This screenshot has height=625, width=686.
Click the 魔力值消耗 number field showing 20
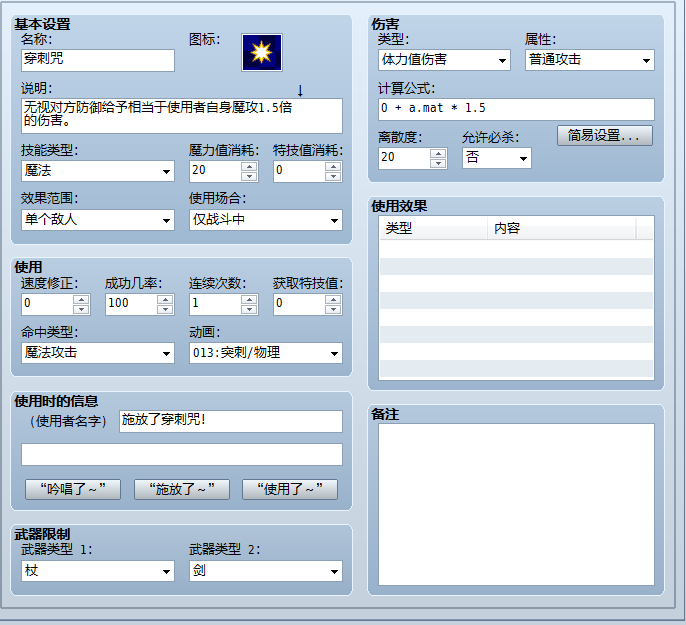tap(215, 171)
